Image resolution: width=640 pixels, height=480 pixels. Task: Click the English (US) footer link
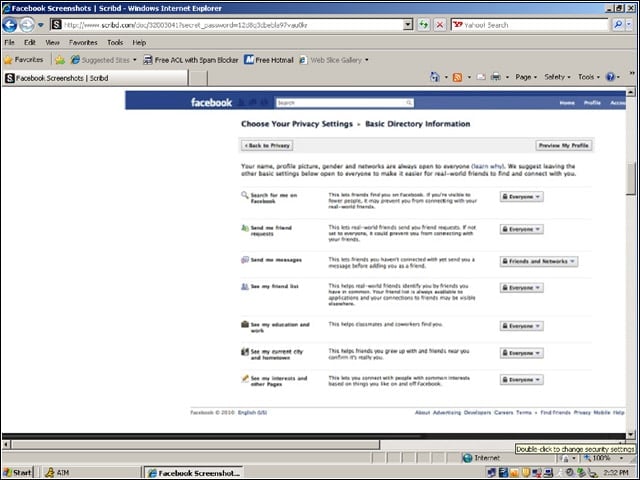point(252,413)
